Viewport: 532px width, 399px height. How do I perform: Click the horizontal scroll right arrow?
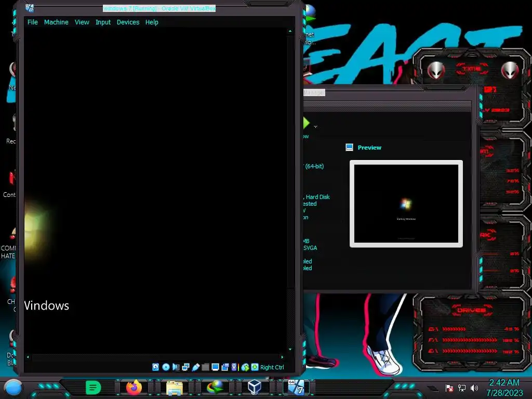pyautogui.click(x=282, y=357)
